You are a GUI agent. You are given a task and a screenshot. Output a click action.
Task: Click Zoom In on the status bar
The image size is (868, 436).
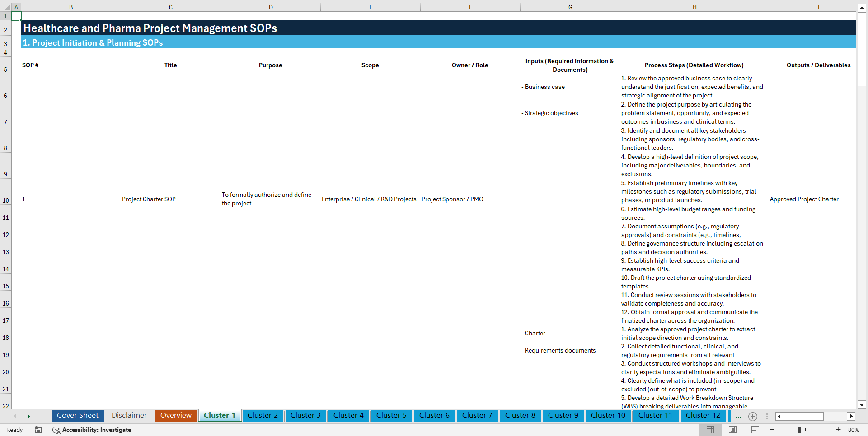839,430
